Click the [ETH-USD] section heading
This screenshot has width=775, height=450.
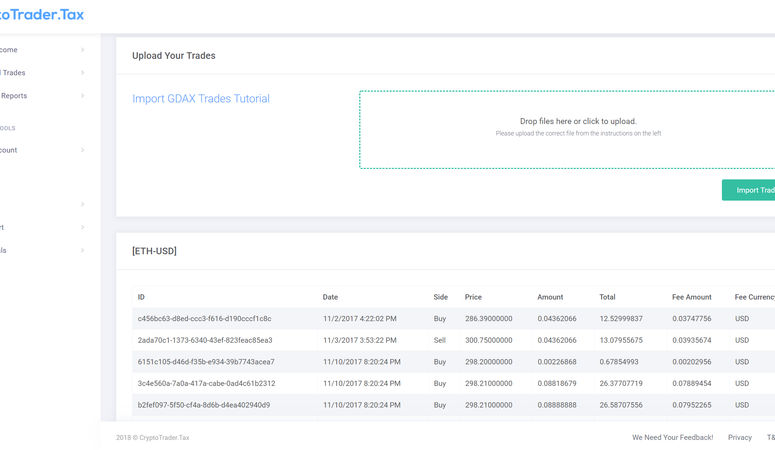154,251
